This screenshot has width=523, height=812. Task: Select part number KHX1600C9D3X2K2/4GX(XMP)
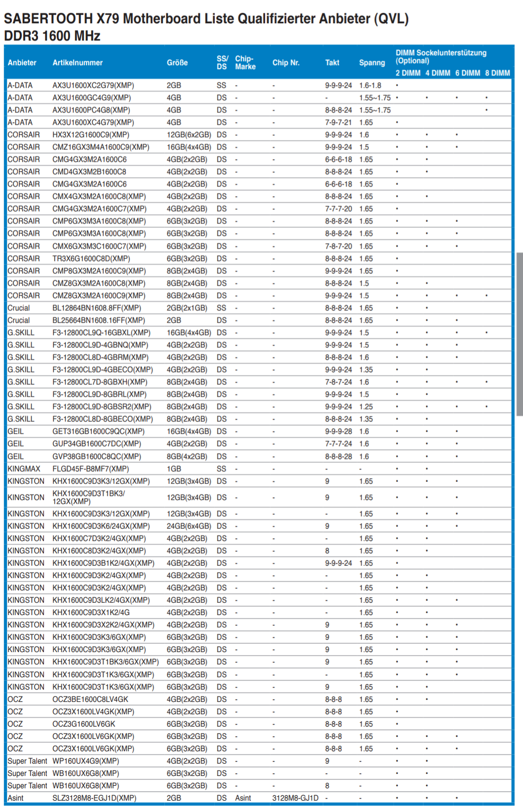[x=104, y=625]
